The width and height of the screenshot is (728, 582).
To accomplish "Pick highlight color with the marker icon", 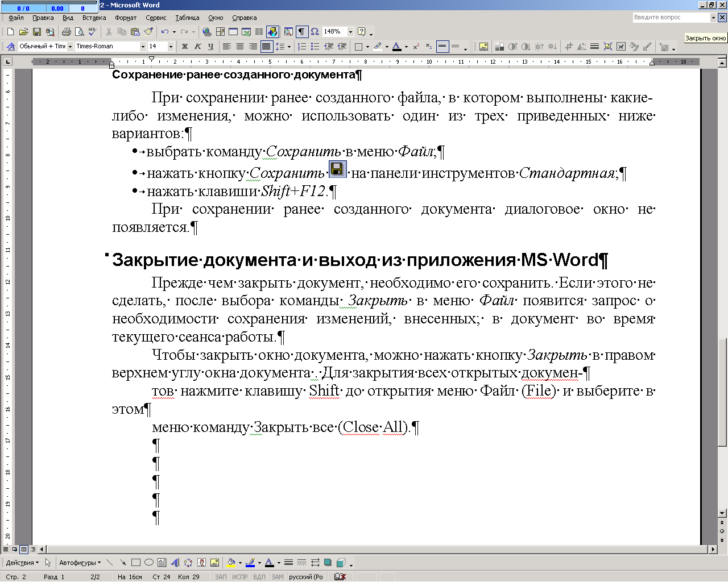I will (x=378, y=47).
